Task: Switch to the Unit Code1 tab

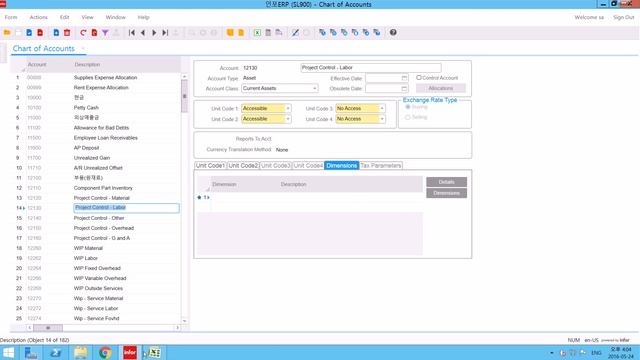Action: click(210, 166)
